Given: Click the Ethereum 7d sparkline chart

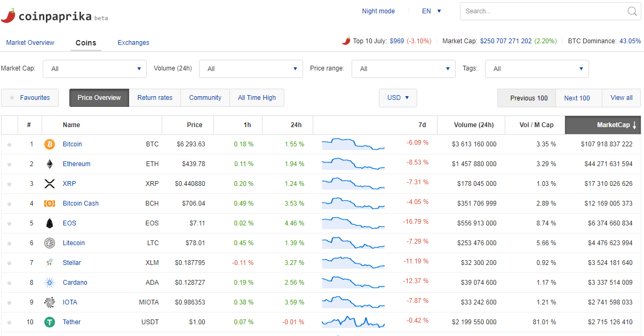Looking at the screenshot, I should click(x=353, y=164).
